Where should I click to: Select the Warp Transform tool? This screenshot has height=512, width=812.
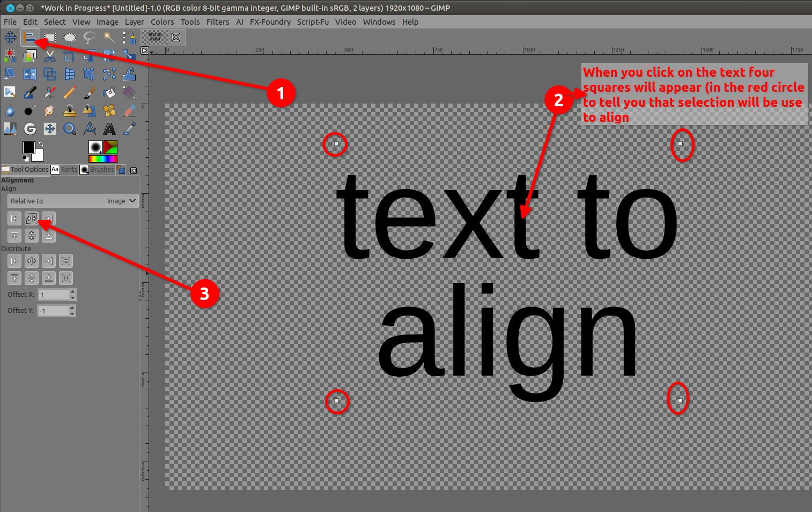(x=129, y=74)
